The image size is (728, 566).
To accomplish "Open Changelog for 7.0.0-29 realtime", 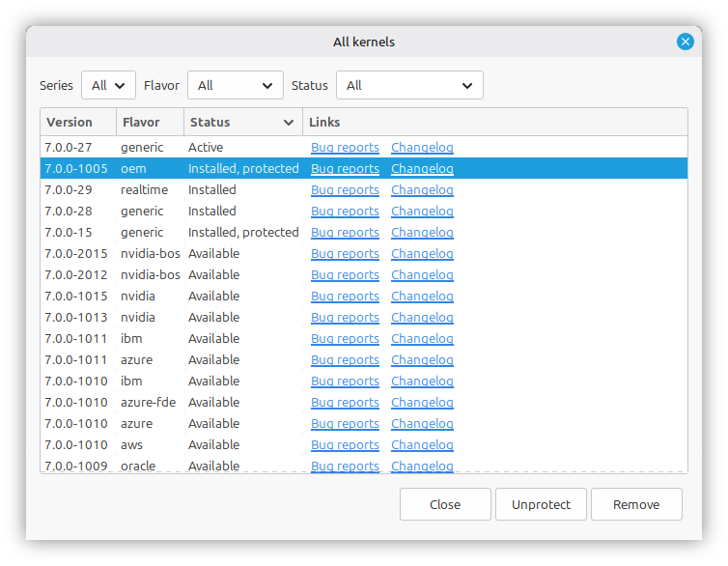I will click(422, 190).
